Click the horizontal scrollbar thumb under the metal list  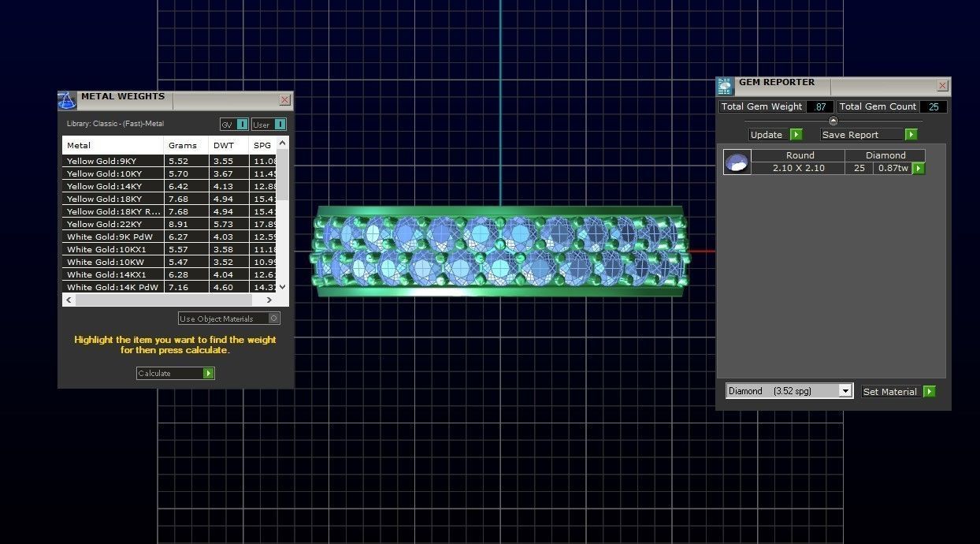point(163,300)
